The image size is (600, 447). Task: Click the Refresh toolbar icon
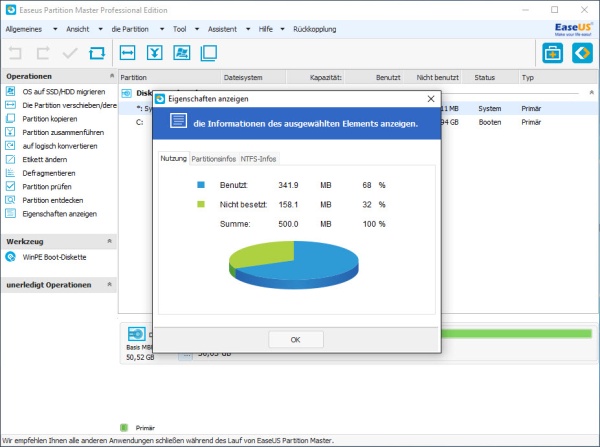click(x=97, y=53)
